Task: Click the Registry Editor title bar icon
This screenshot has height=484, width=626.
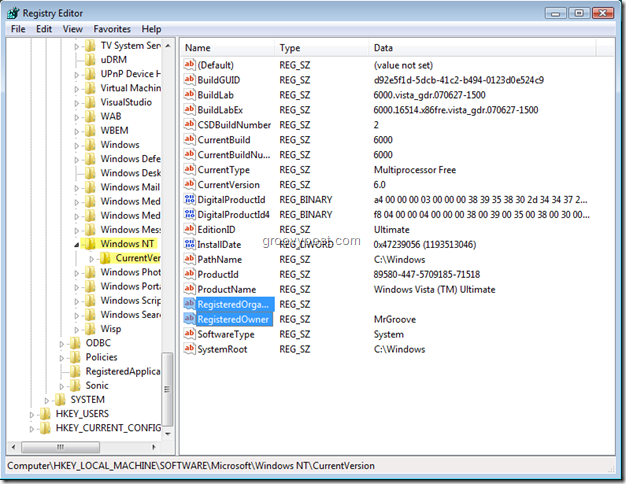Action: (x=13, y=13)
